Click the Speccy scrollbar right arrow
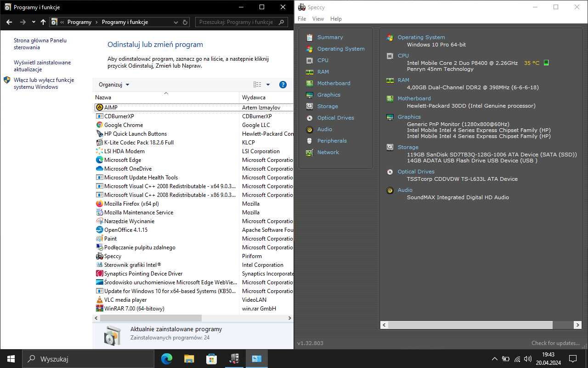Screen dimensions: 588x368 [577, 325]
